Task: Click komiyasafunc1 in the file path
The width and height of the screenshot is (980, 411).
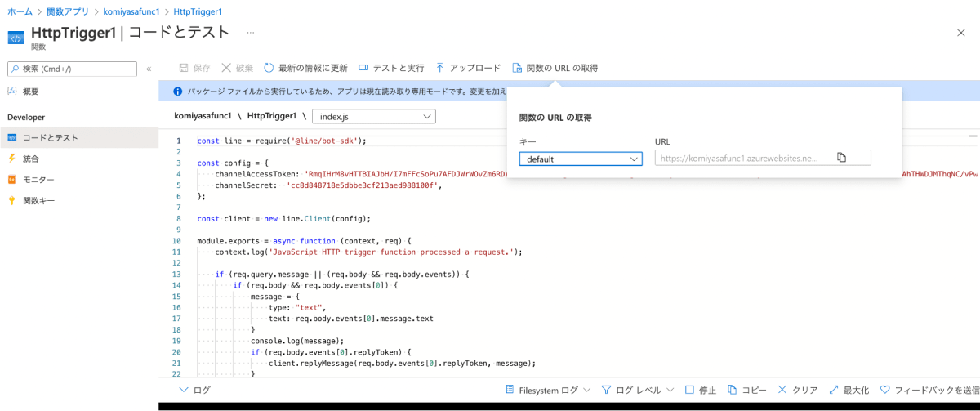Action: [203, 116]
